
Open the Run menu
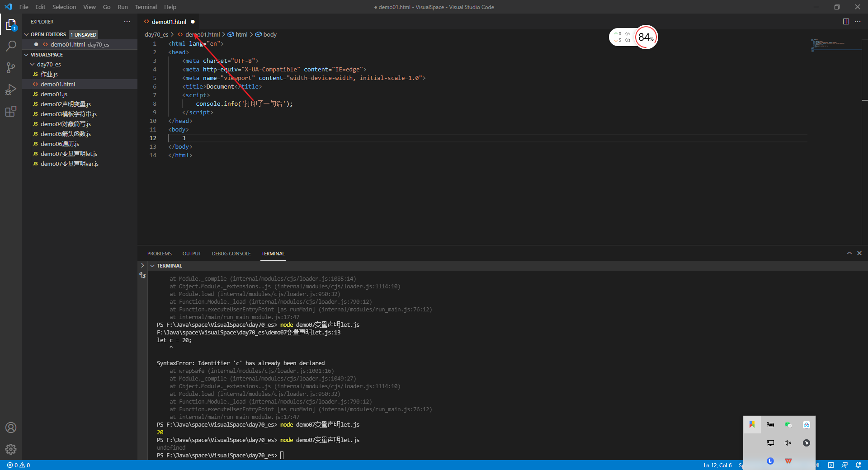(x=123, y=7)
